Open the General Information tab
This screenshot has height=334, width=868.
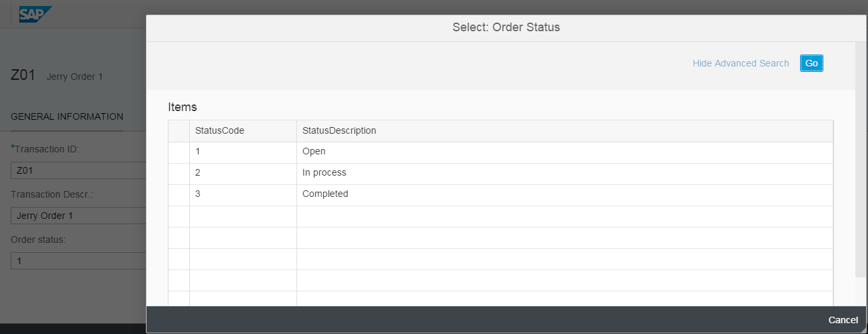67,116
